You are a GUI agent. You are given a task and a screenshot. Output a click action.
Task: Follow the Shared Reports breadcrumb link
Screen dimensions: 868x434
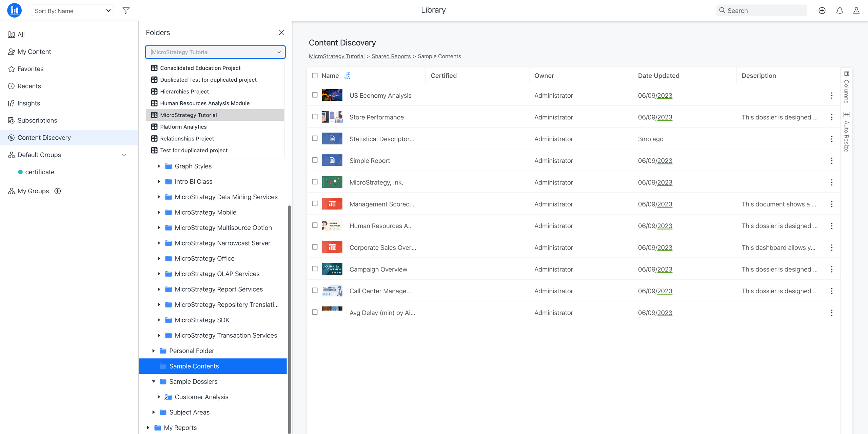[x=391, y=56]
